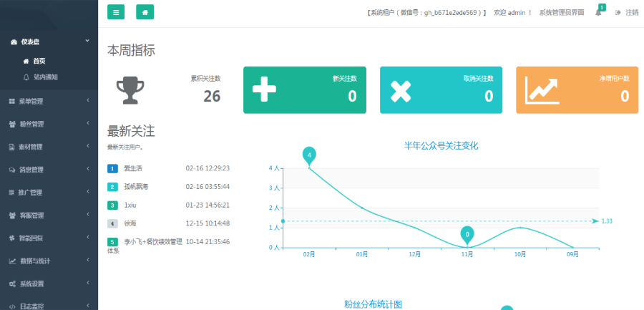Click the 粉丝分布统计图 heading

[x=373, y=304]
